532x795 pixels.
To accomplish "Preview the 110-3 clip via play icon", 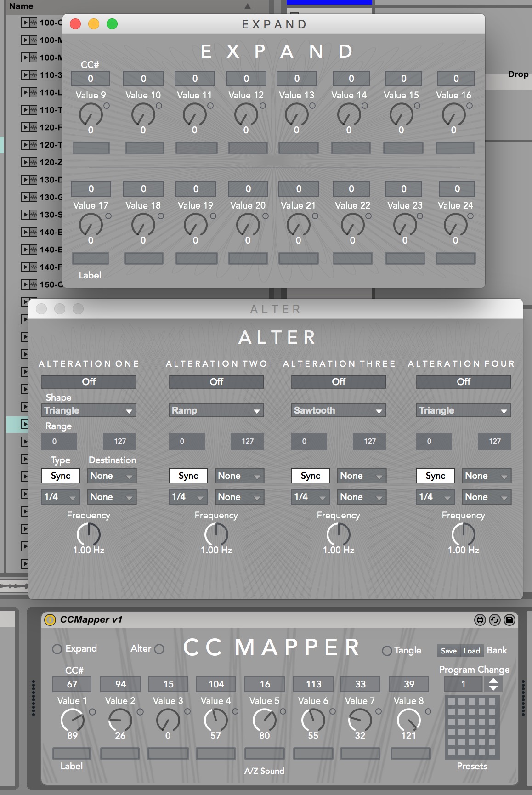I will coord(25,75).
